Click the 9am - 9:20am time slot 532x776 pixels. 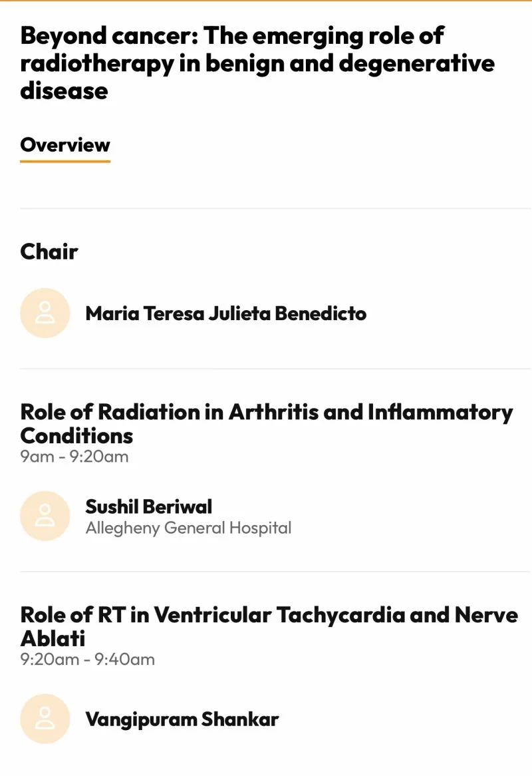[74, 457]
